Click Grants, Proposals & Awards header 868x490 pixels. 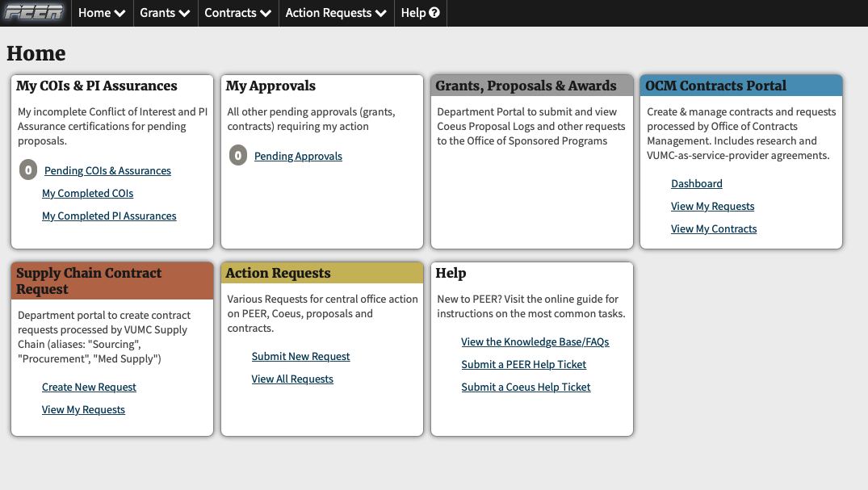[532, 86]
